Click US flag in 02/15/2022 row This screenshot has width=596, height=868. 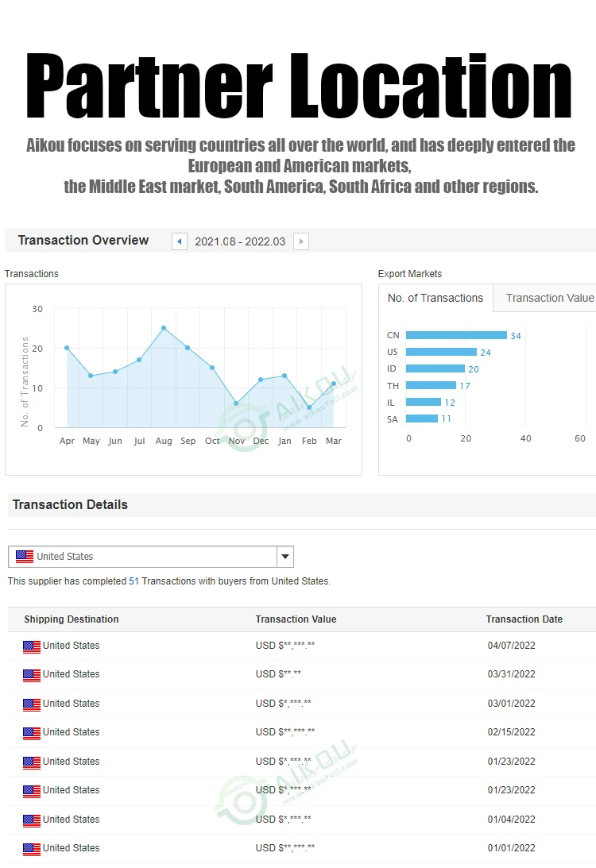click(32, 733)
